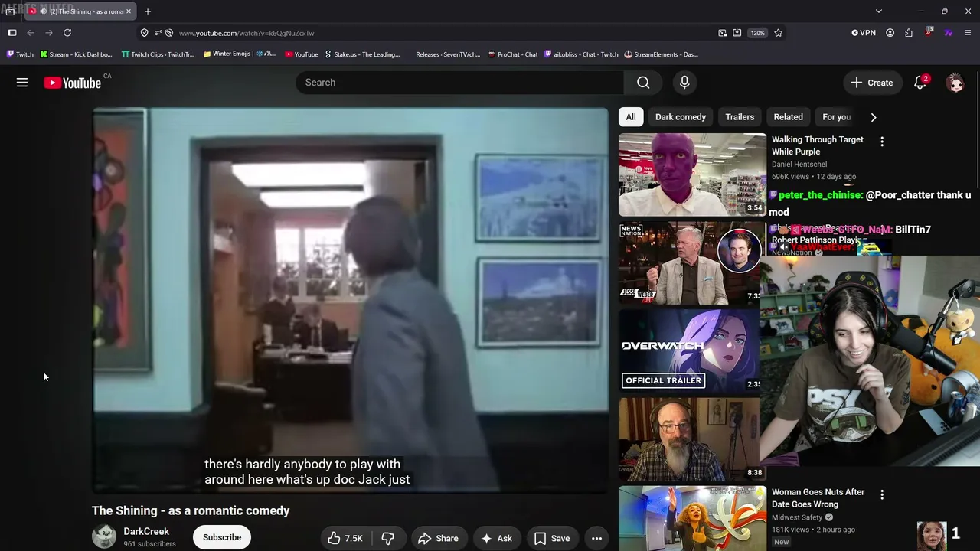The image size is (980, 551).
Task: Bookmark this page with the star icon
Action: click(x=779, y=33)
